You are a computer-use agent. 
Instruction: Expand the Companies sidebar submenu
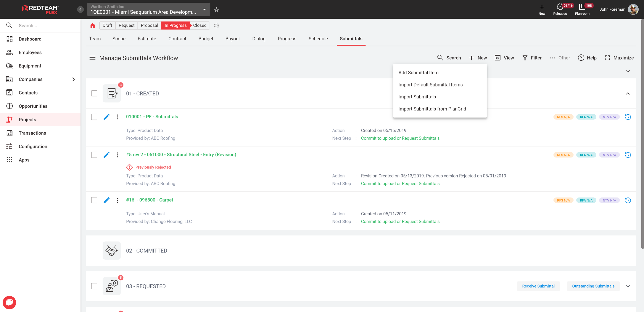tap(74, 79)
